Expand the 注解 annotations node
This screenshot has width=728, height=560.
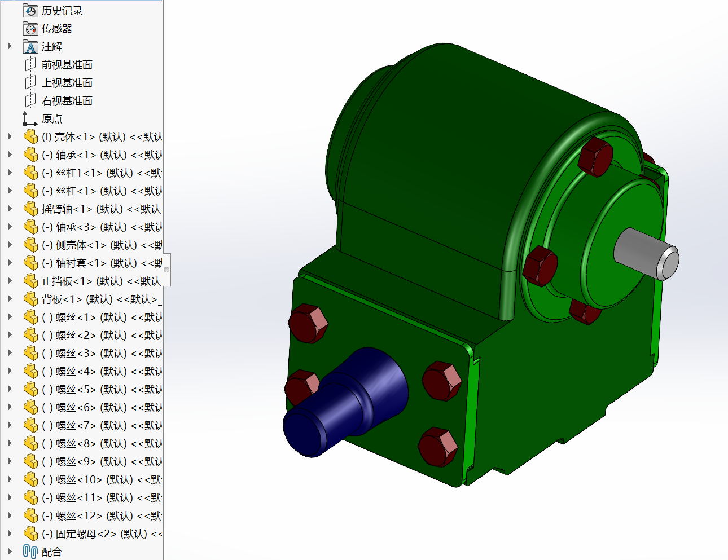tap(10, 46)
